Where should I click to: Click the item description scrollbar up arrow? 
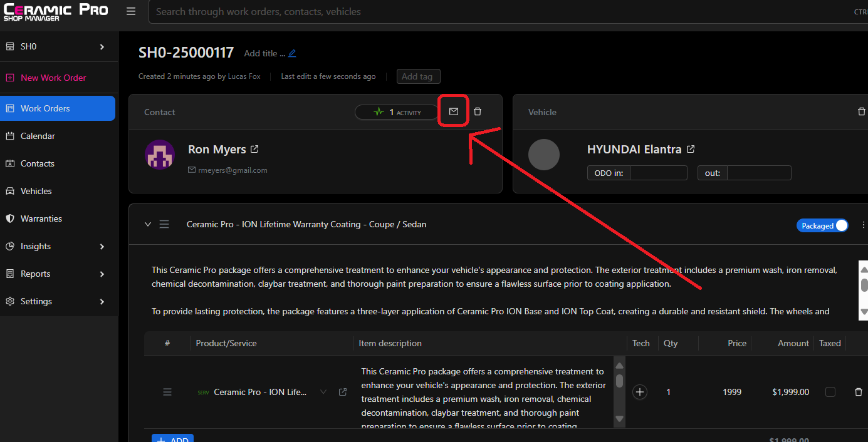(619, 366)
